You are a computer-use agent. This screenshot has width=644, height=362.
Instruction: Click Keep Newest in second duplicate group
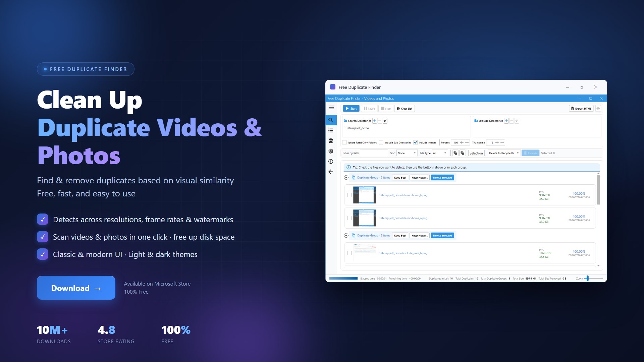tap(420, 236)
